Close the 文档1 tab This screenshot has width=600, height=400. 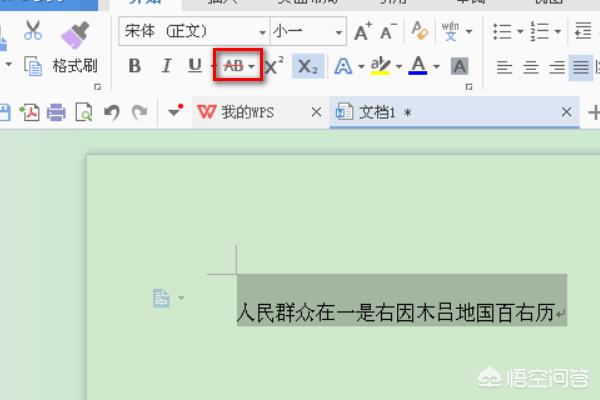pos(566,113)
